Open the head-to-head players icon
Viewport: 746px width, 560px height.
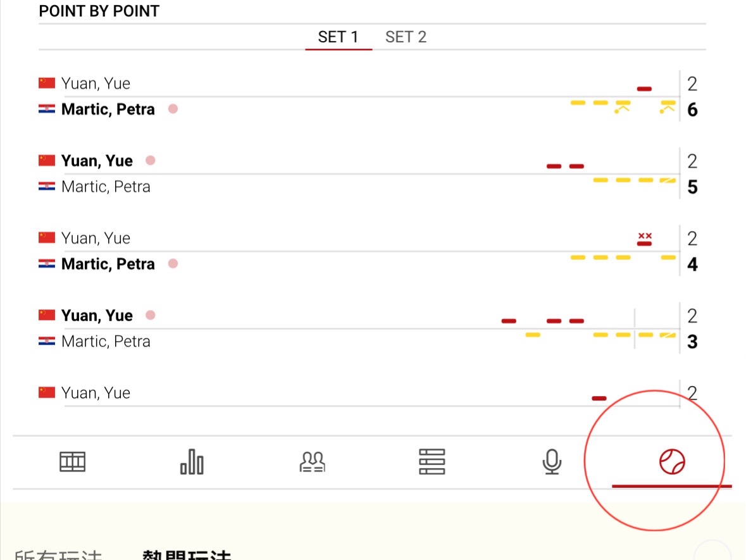312,462
